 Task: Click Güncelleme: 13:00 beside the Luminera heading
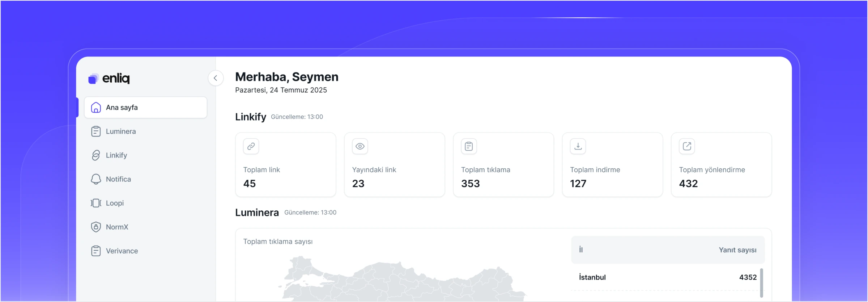310,213
